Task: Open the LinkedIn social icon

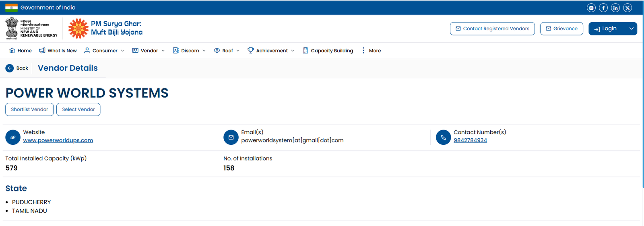Action: [x=615, y=8]
